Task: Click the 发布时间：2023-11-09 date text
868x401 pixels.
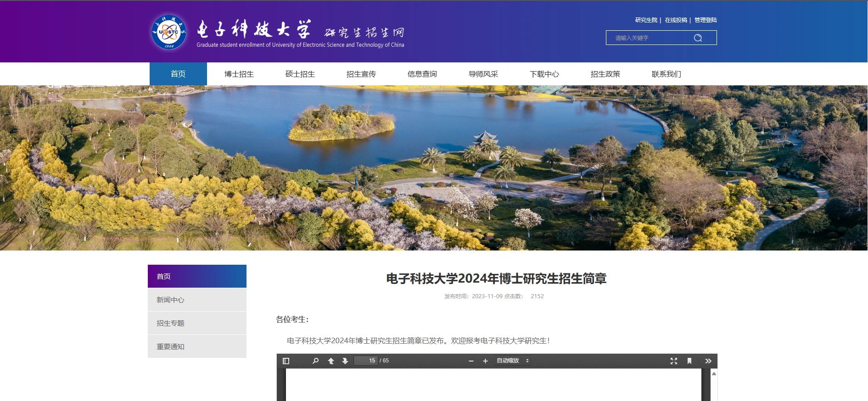Action: tap(473, 296)
